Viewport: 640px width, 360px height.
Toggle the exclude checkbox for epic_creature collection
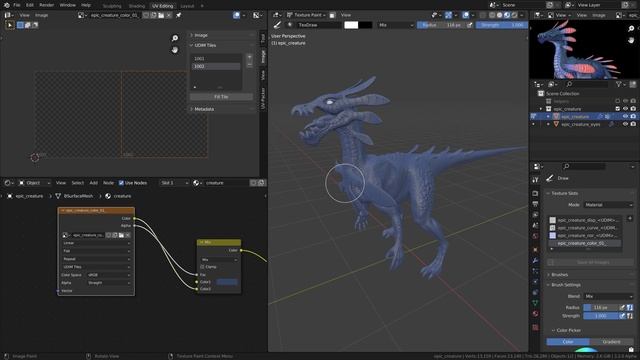point(617,109)
